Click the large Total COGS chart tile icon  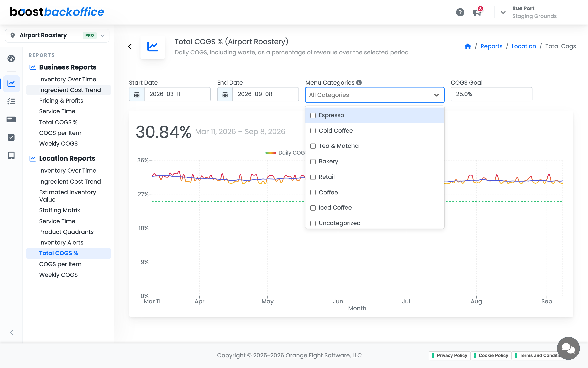coord(153,47)
